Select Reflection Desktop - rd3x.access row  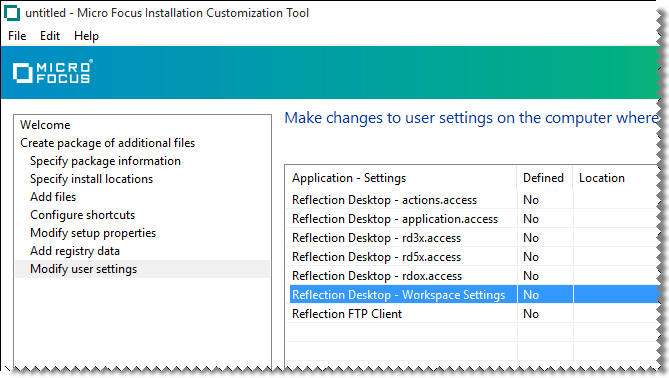pyautogui.click(x=472, y=238)
